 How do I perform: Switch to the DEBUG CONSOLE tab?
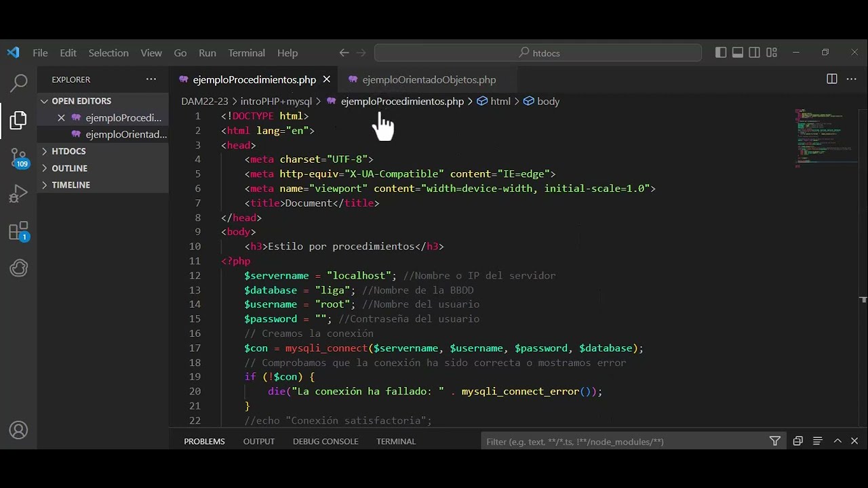325,441
